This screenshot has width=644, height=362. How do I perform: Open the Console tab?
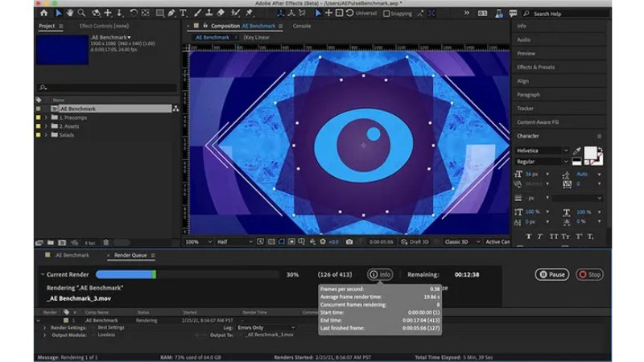click(302, 26)
